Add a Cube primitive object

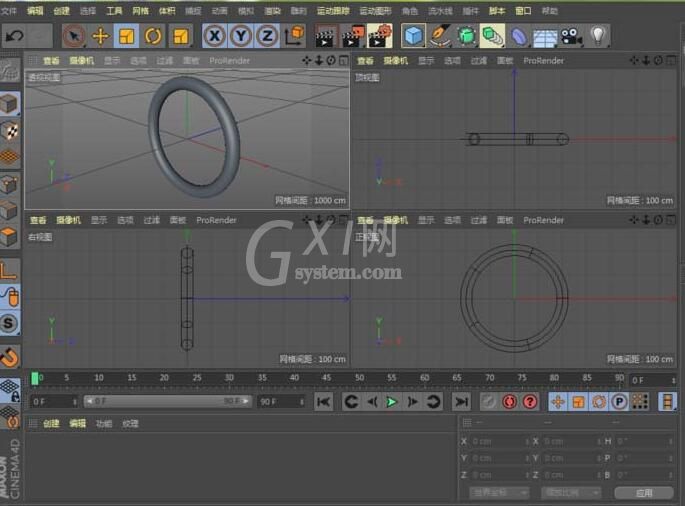(x=413, y=35)
